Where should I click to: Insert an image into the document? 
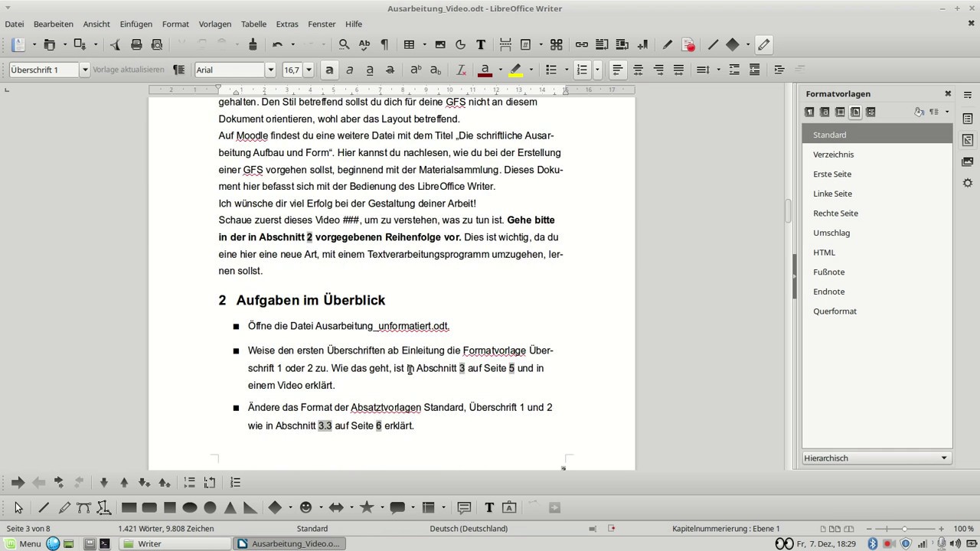(x=440, y=45)
